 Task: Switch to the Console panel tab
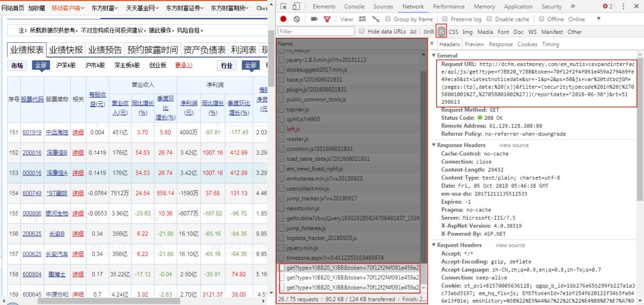354,7
